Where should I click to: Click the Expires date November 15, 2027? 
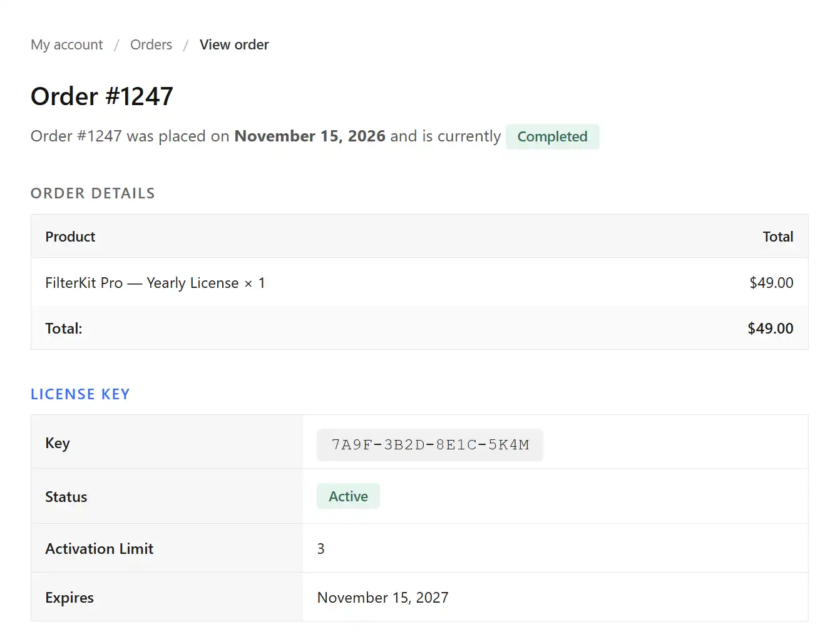point(382,597)
